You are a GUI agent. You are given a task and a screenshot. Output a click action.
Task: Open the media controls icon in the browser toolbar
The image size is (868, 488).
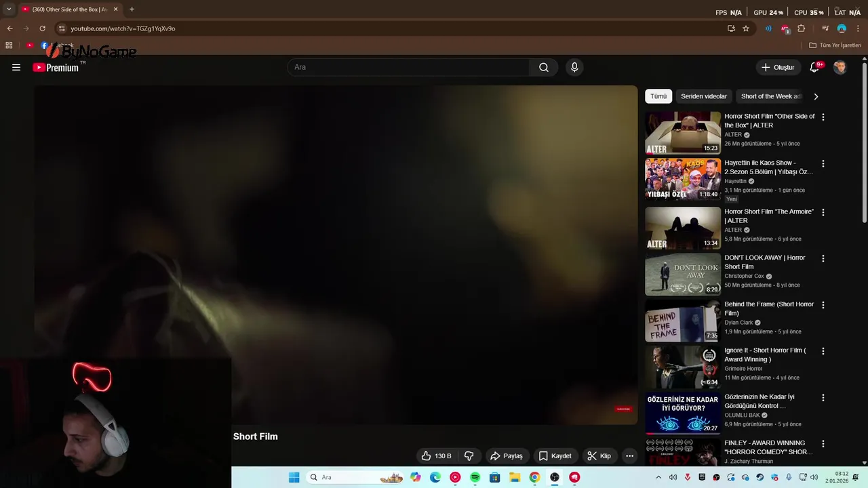click(x=825, y=28)
